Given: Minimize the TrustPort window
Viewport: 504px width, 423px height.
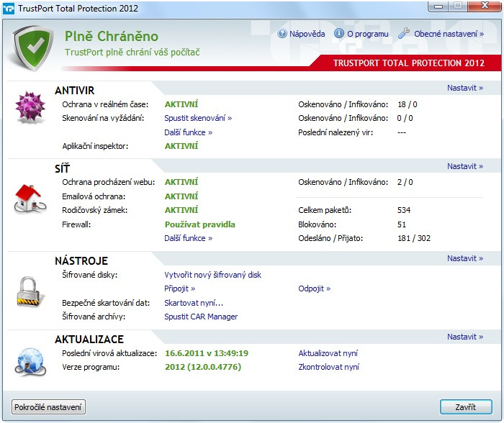Looking at the screenshot, I should pos(438,6).
